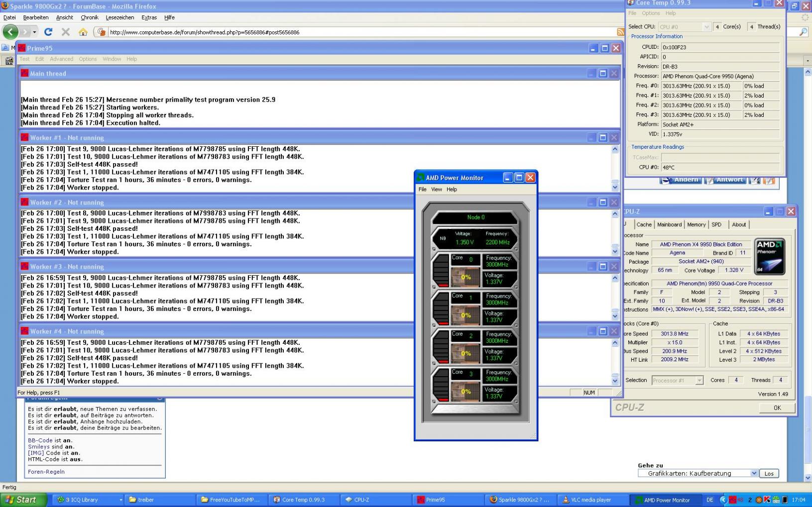Open the About tab in CPU-Z
This screenshot has width=812, height=507.
739,224
